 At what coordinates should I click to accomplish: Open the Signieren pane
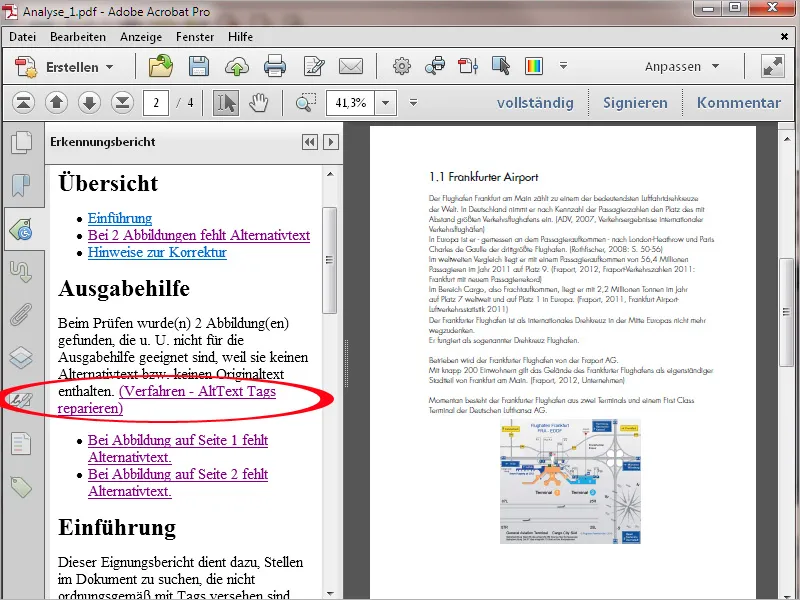635,103
